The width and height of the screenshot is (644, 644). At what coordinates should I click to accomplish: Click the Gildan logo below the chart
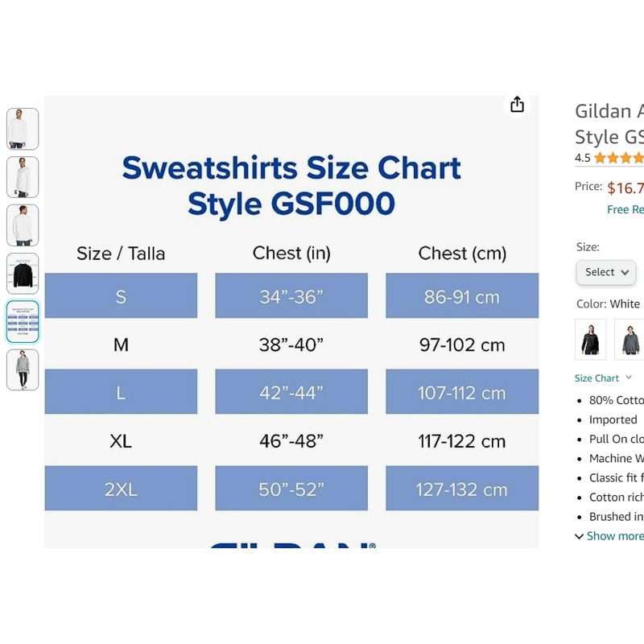point(291,545)
